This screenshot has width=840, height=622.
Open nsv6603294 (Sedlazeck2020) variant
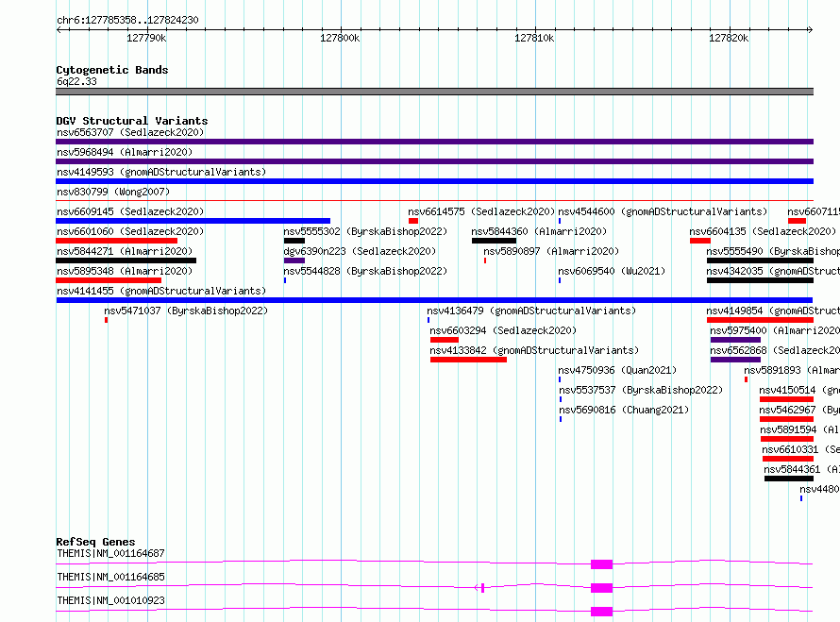(503, 330)
